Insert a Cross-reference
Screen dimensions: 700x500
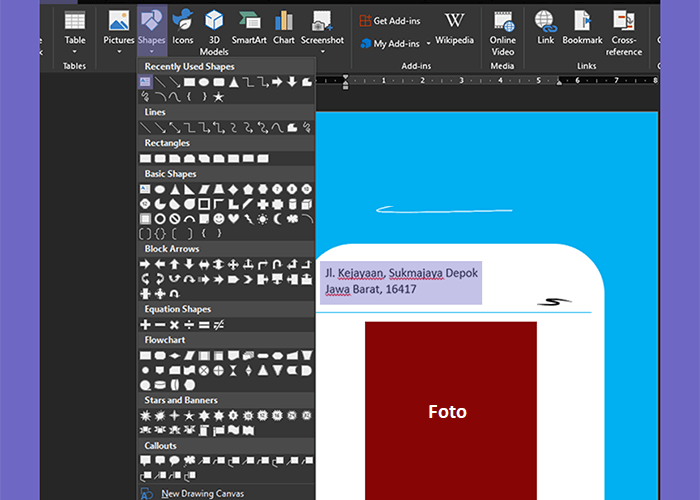(x=624, y=33)
